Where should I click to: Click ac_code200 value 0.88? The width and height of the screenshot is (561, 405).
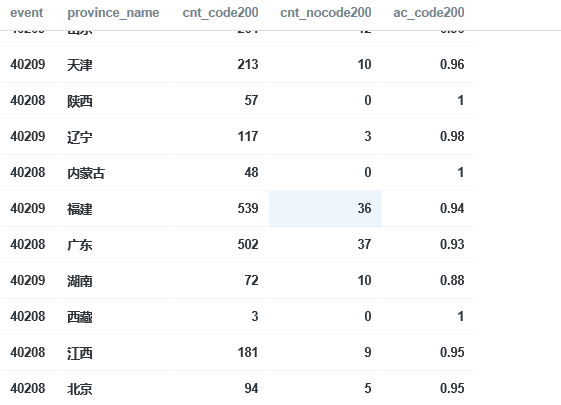pyautogui.click(x=452, y=280)
